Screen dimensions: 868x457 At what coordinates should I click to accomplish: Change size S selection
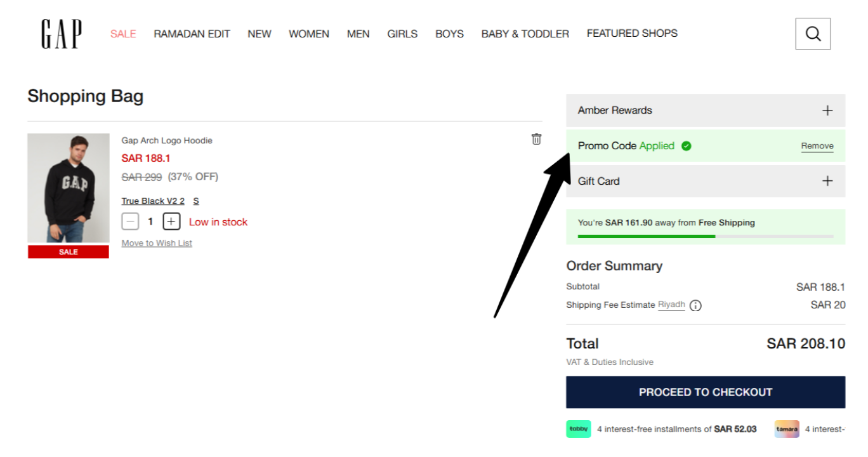click(x=196, y=201)
